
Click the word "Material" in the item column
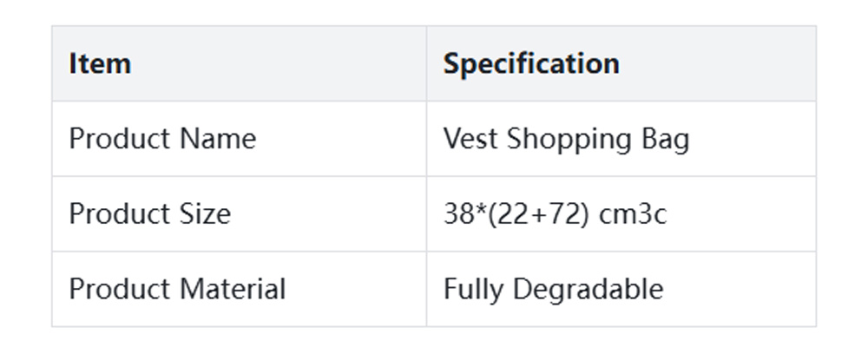click(x=235, y=289)
